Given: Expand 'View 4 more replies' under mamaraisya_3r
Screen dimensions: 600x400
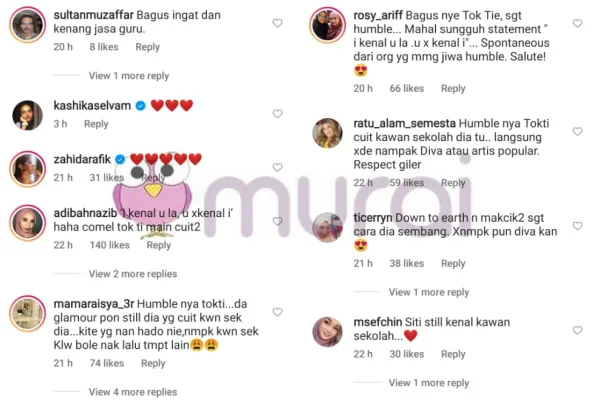Looking at the screenshot, I should pos(133,392).
